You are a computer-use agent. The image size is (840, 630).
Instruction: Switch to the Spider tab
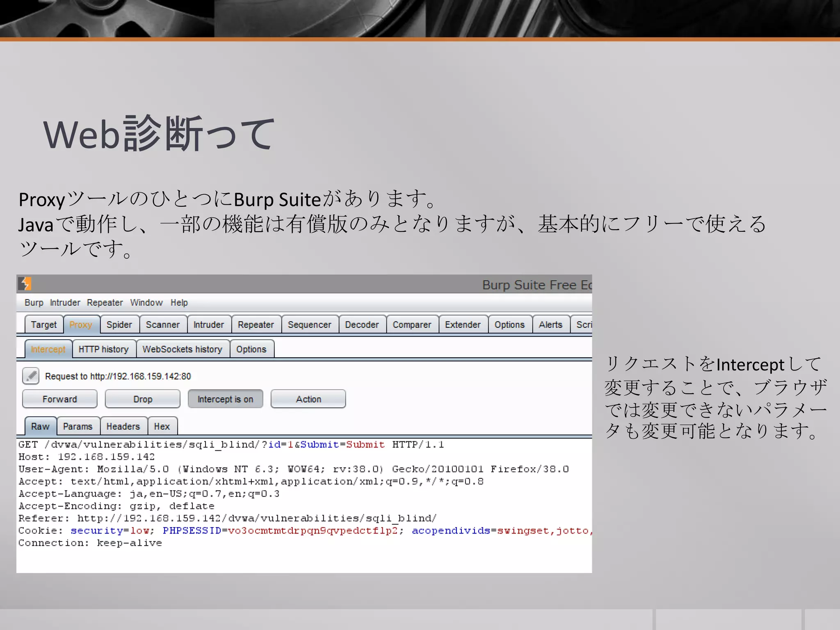coord(119,324)
